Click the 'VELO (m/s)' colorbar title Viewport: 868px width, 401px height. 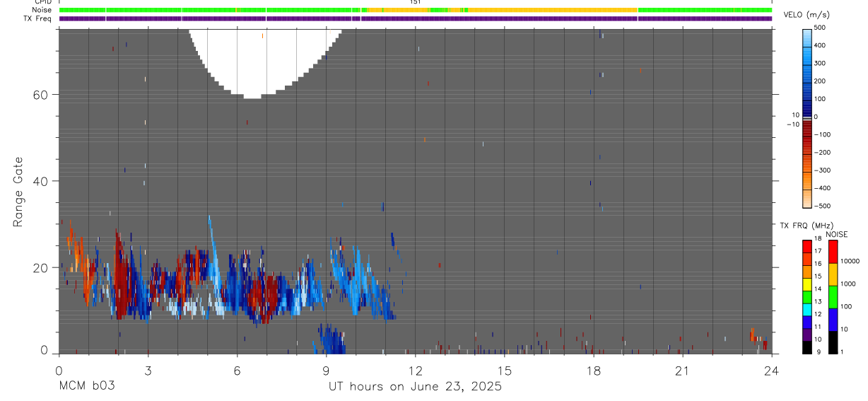click(807, 15)
